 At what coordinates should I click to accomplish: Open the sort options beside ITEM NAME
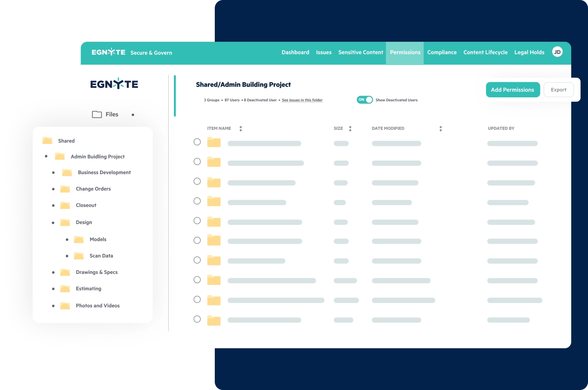241,128
